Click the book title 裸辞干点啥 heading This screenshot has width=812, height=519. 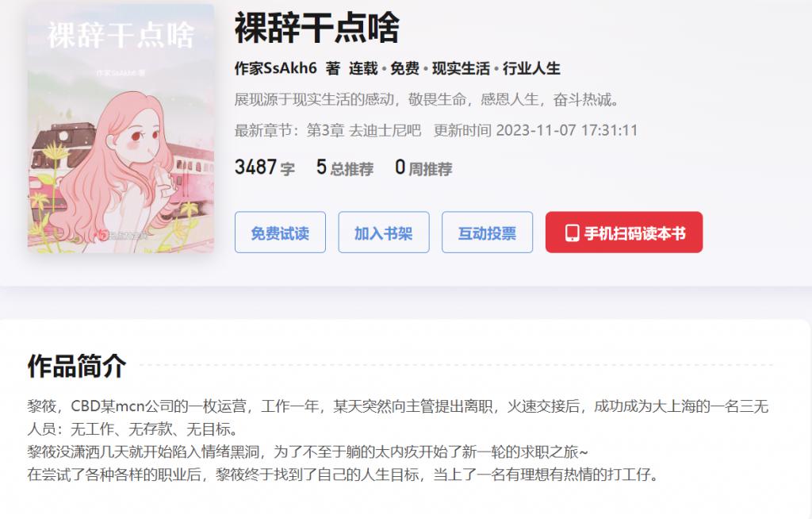(x=317, y=27)
